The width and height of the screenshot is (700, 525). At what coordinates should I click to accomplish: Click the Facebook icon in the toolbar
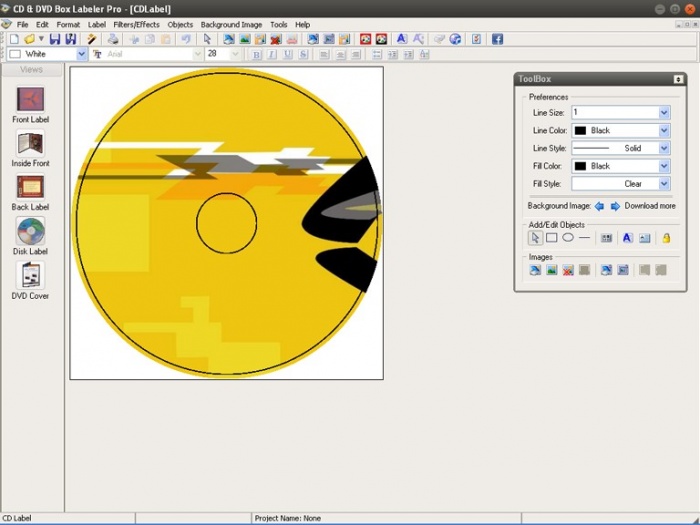tap(497, 39)
